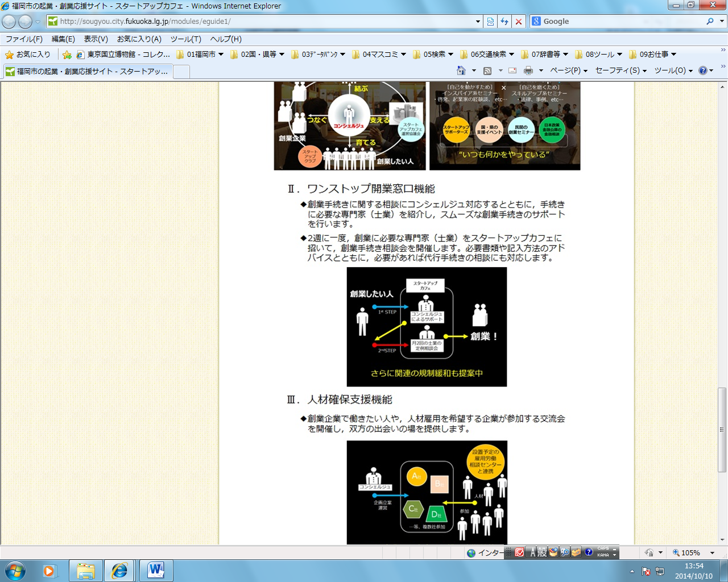Expand the セーフティ(S) dropdown menu
Screen dimensions: 728x582
tap(621, 70)
